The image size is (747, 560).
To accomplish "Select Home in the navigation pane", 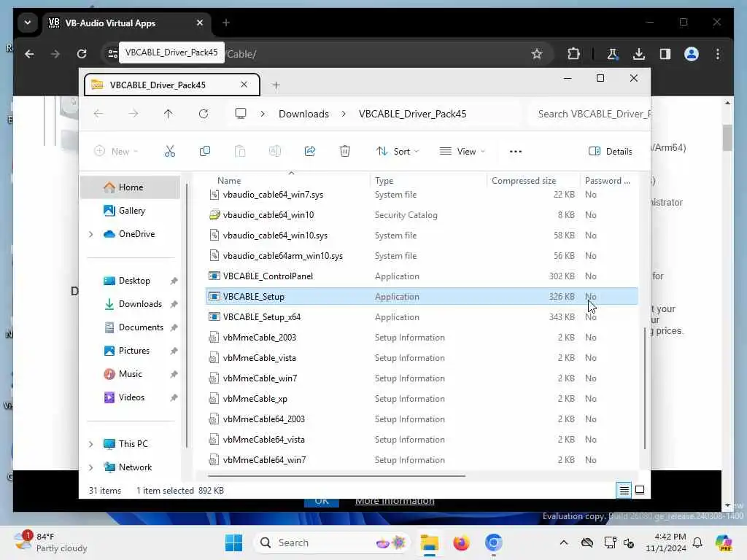I will [x=131, y=187].
